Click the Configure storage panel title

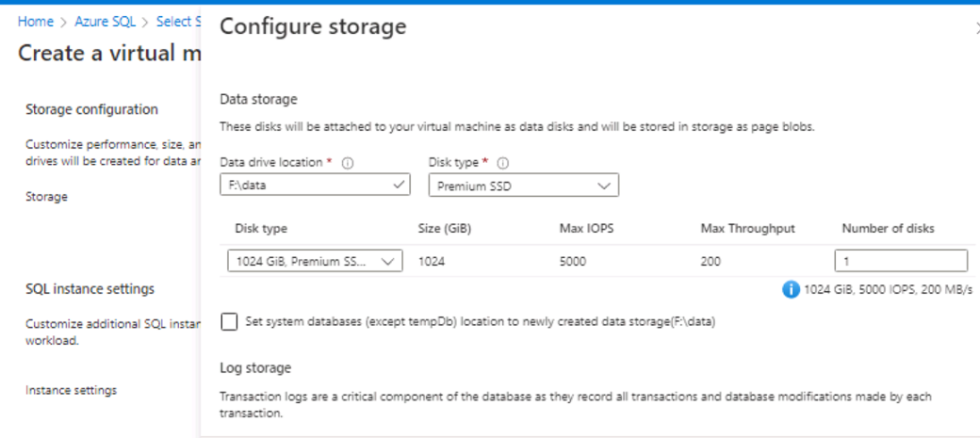(x=313, y=26)
